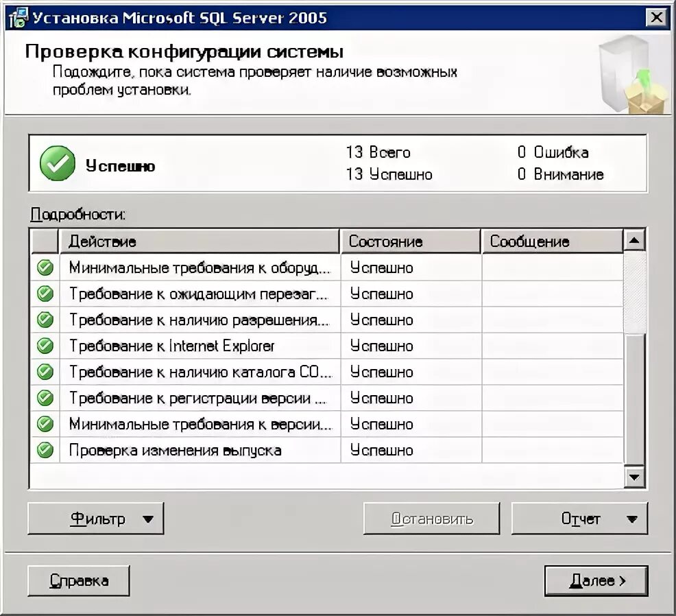Click the status icon for Требование к регистрации версии
This screenshot has width=676, height=616.
45,398
